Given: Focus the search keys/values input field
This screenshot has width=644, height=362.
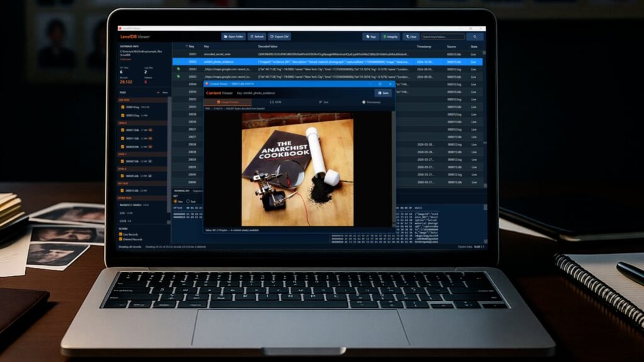Looking at the screenshot, I should point(443,37).
